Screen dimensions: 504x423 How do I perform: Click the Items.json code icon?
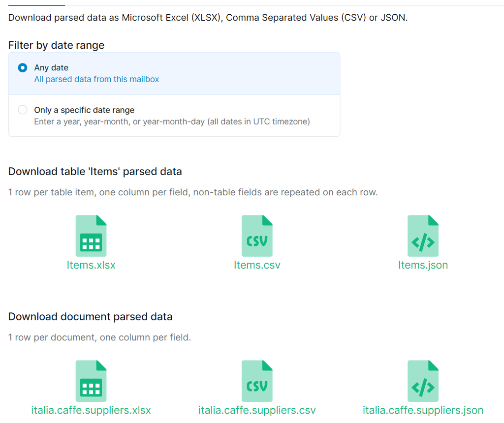click(423, 235)
